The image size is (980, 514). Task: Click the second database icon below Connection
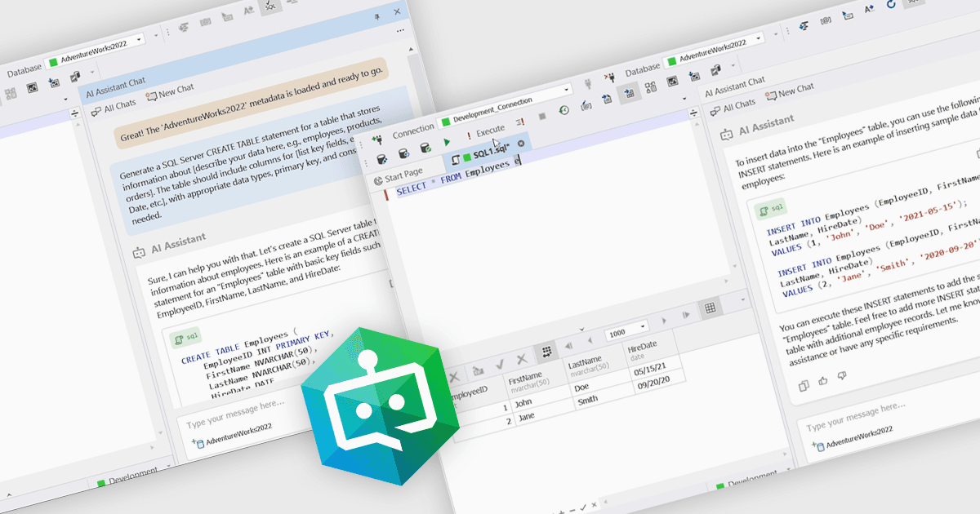coord(403,153)
